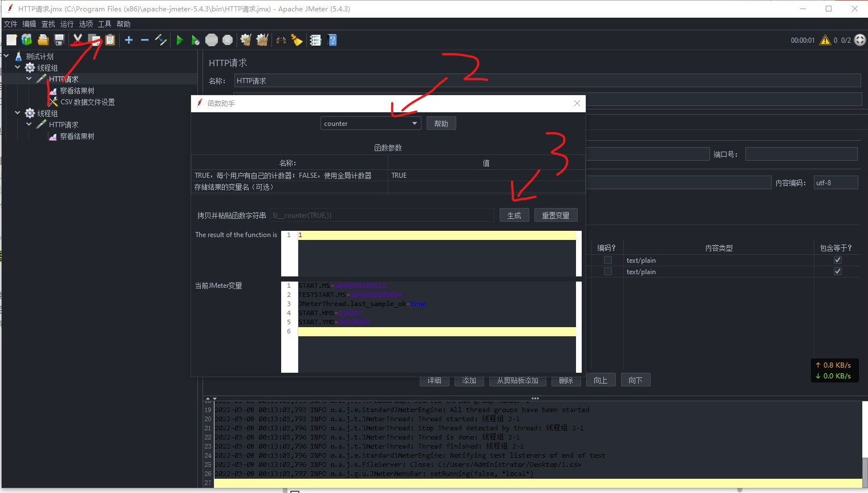Create a new test plan via toolbar
The width and height of the screenshot is (868, 493).
pos(11,40)
